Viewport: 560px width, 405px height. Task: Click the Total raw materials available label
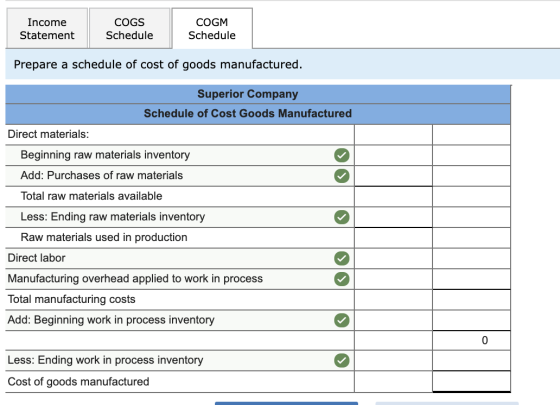(91, 196)
